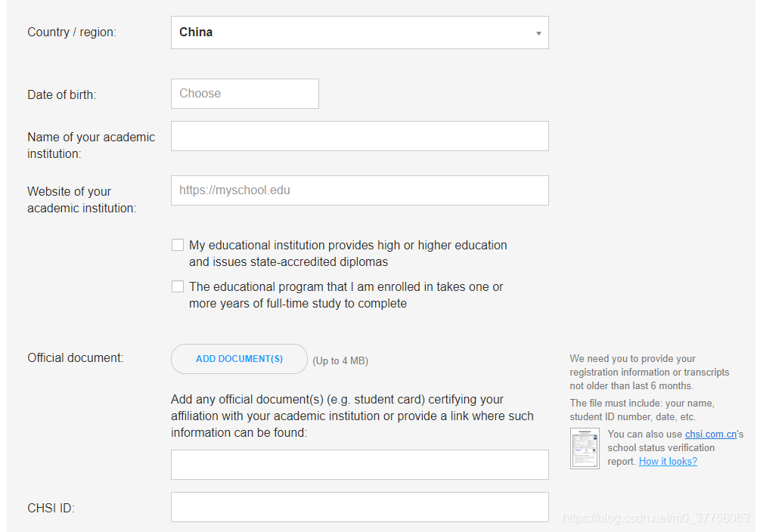Screen dimensions: 757x532
Task: Click the arrow on the country selector
Action: pyautogui.click(x=538, y=33)
